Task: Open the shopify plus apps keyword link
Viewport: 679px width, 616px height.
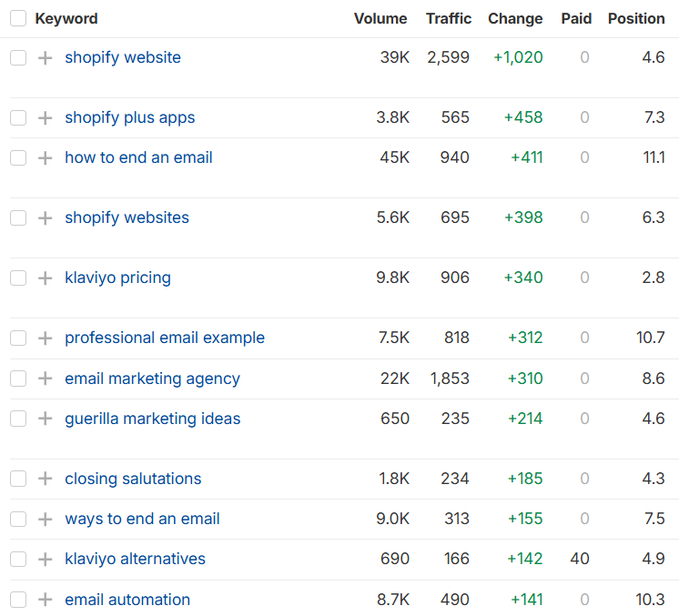Action: 130,117
